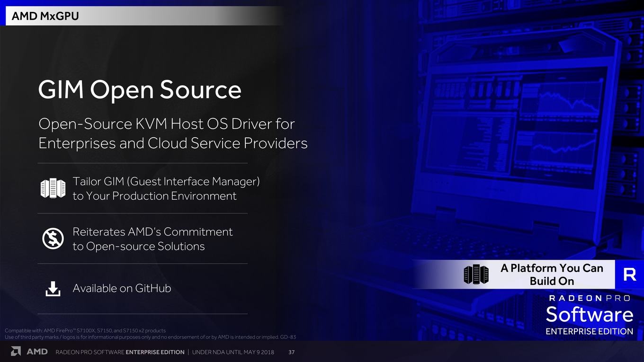Click the download arrow icon beside GitHub
The image size is (644, 362).
tap(53, 289)
